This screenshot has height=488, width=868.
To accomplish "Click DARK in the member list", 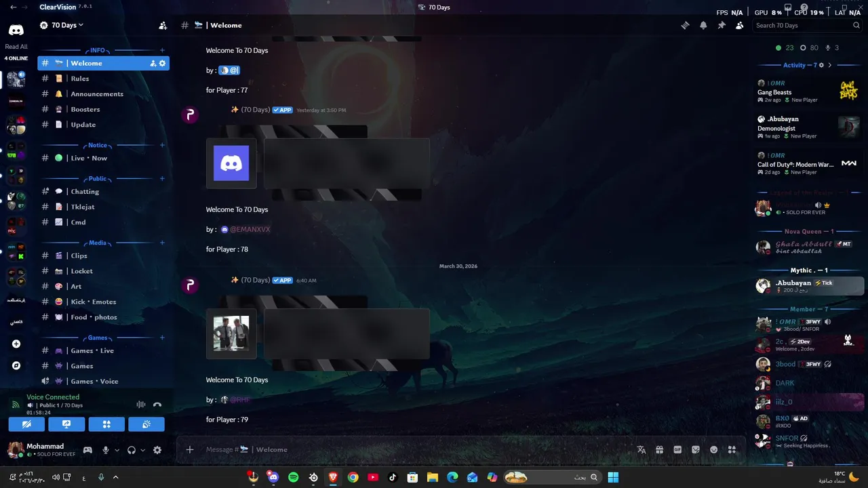I will (810, 383).
